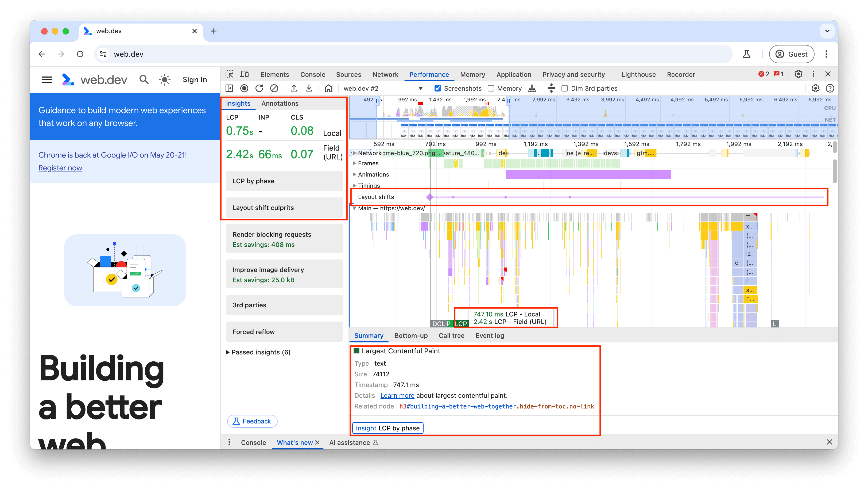The height and width of the screenshot is (489, 868).
Task: Select the Call tree tab
Action: point(451,335)
